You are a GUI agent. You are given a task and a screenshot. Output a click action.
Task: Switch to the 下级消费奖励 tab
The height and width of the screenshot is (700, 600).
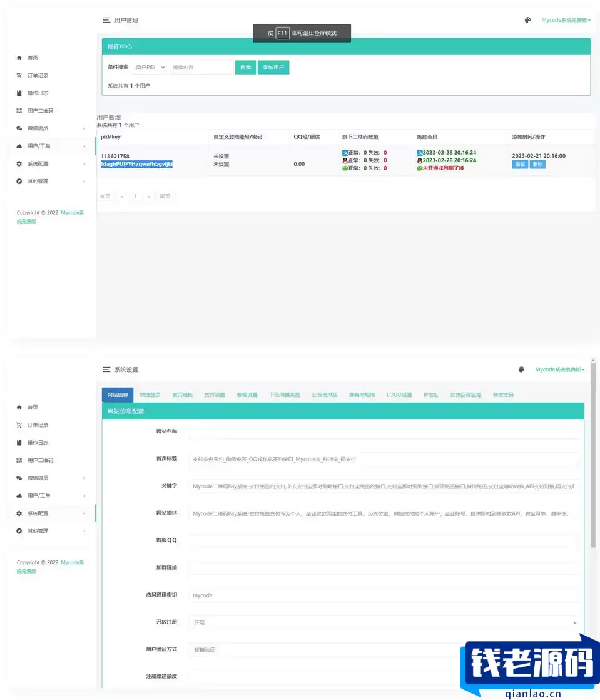pyautogui.click(x=285, y=394)
